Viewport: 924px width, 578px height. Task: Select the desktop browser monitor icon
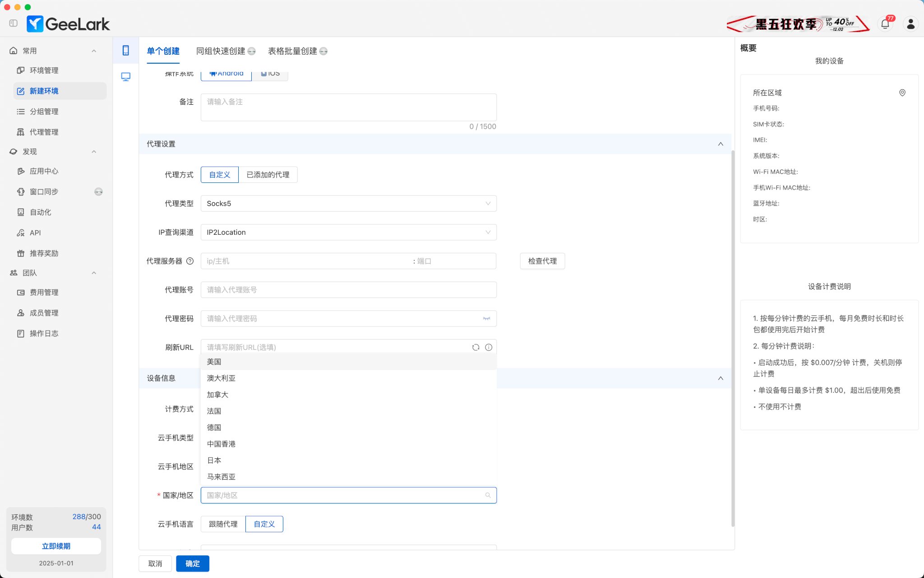126,77
